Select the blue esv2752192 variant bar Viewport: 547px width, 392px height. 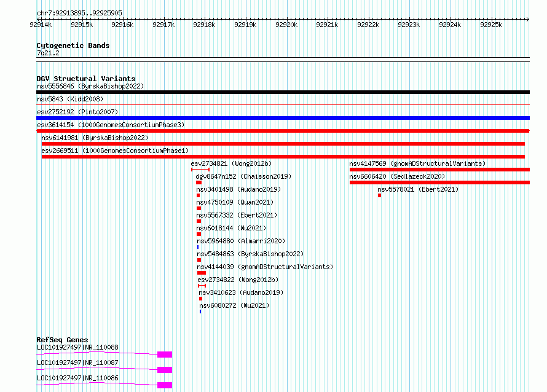pyautogui.click(x=283, y=118)
